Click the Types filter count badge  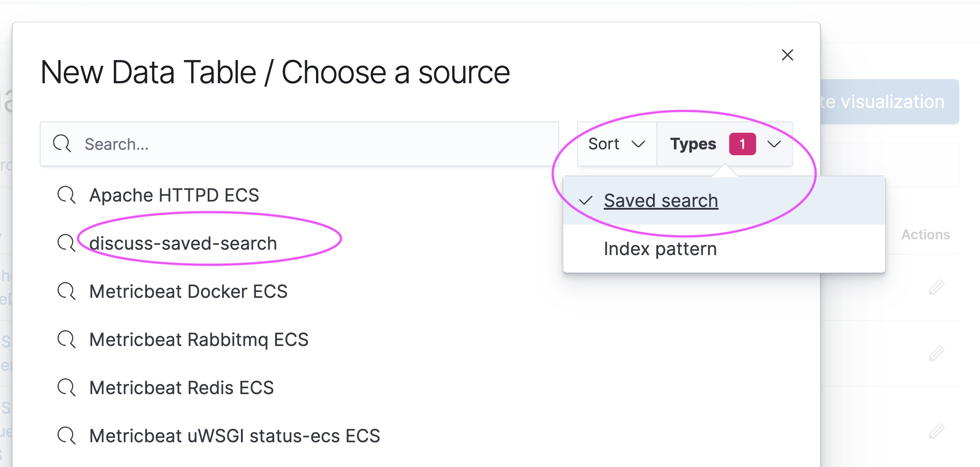point(742,144)
